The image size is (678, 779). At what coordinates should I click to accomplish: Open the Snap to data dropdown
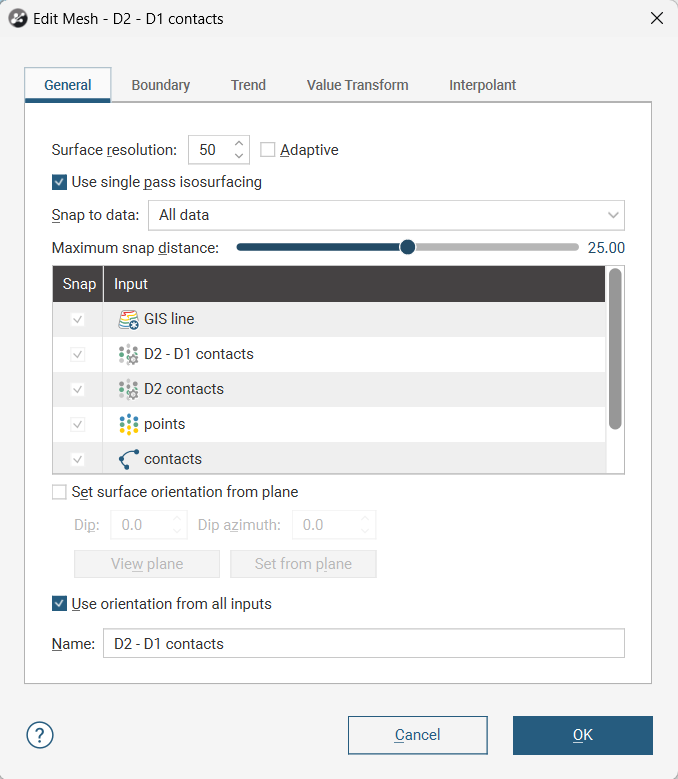pyautogui.click(x=386, y=215)
